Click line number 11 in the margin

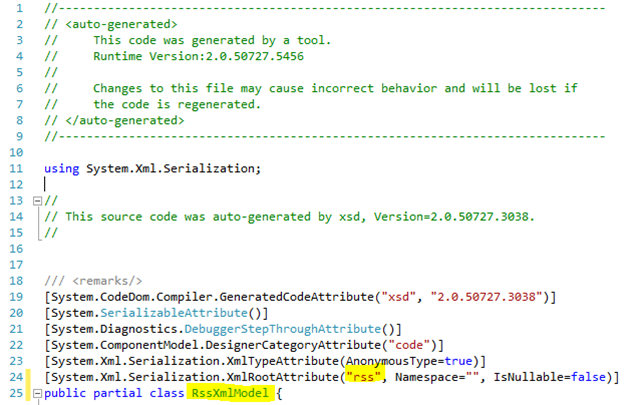[x=16, y=169]
